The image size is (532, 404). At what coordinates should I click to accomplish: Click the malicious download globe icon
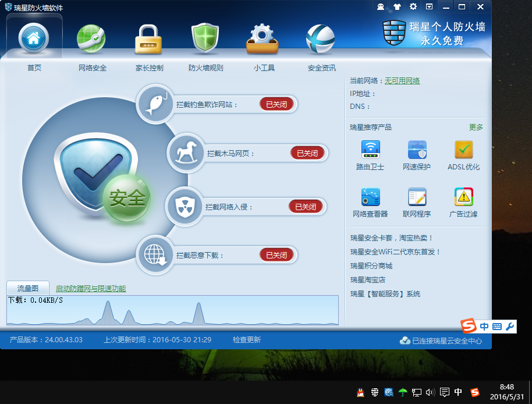click(x=156, y=255)
